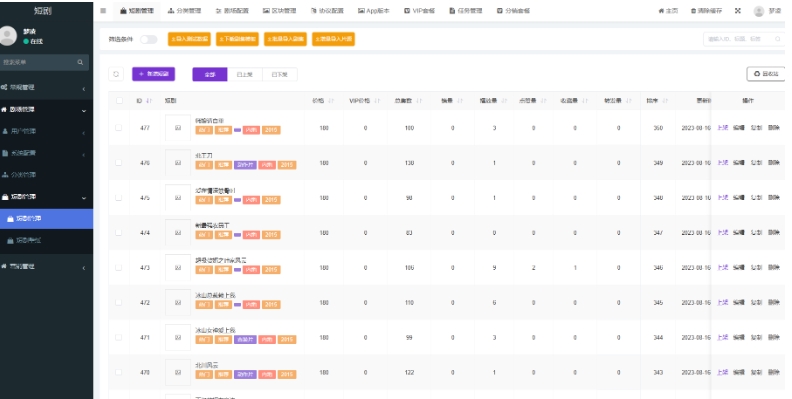
Task: Open the cover thumbnail of row 477
Action: tap(178, 128)
